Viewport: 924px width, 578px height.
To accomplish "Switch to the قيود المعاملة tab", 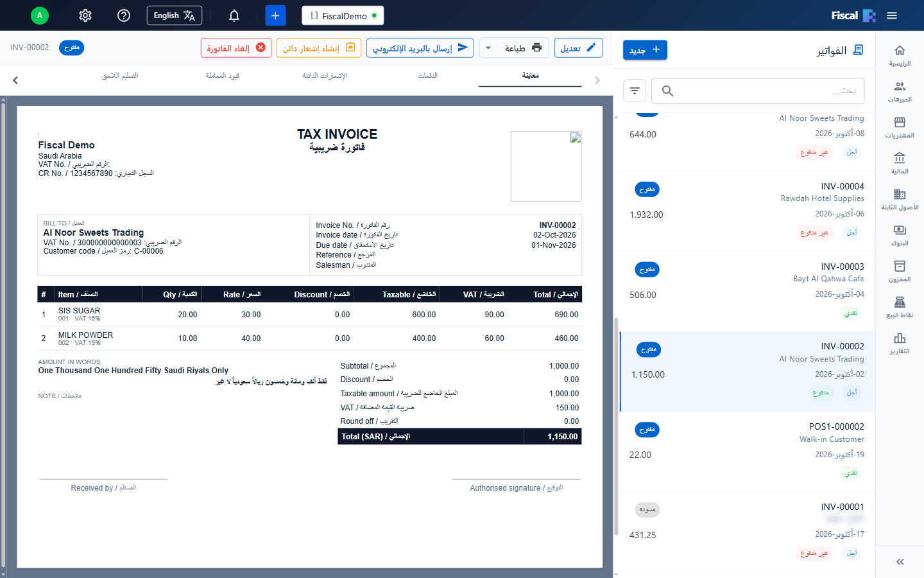I will [x=222, y=76].
